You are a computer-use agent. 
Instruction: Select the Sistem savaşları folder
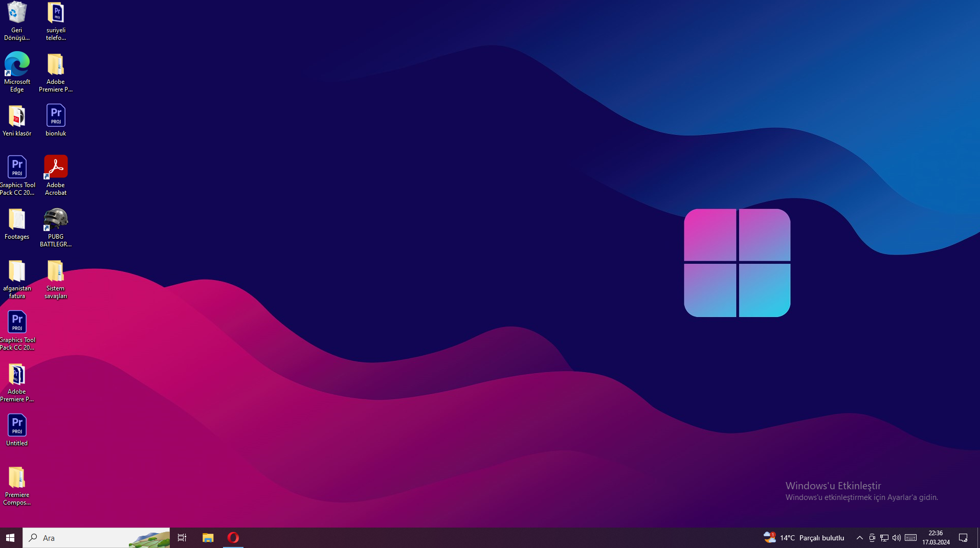[x=56, y=279]
